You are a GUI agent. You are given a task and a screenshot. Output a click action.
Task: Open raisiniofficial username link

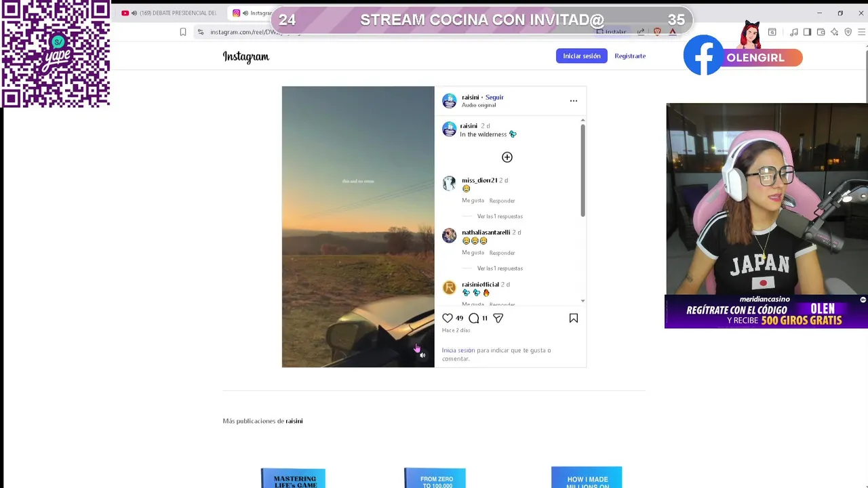pos(480,285)
